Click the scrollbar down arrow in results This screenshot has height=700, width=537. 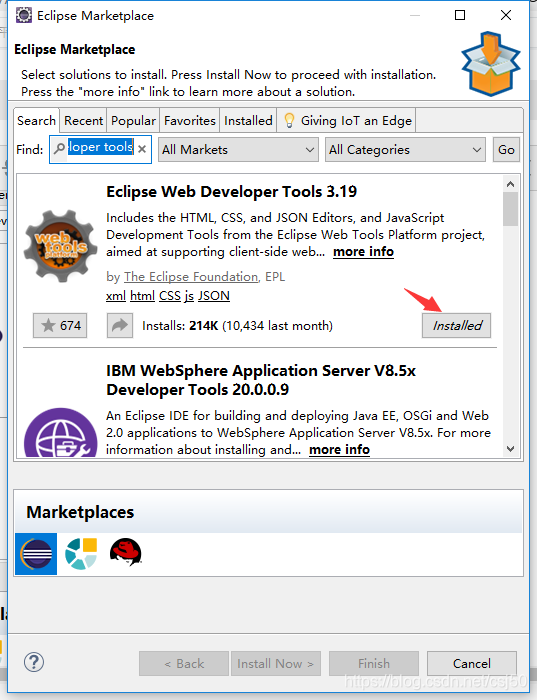click(511, 449)
